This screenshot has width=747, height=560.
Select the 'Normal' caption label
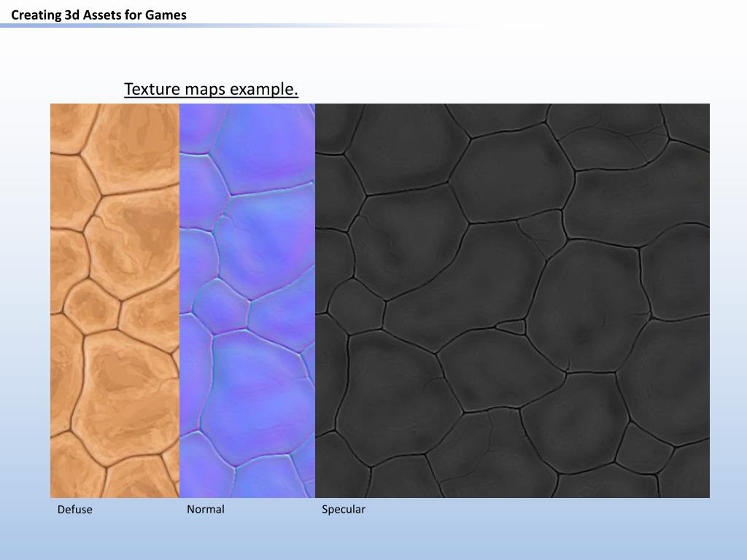pyautogui.click(x=205, y=509)
